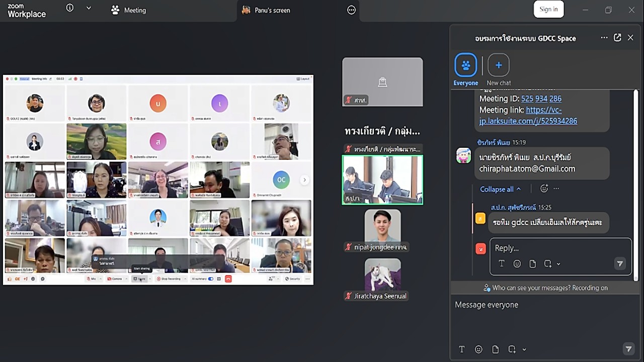The height and width of the screenshot is (362, 644).
Task: Expand screenshot dropdown arrow in reply toolbar
Action: pyautogui.click(x=558, y=264)
